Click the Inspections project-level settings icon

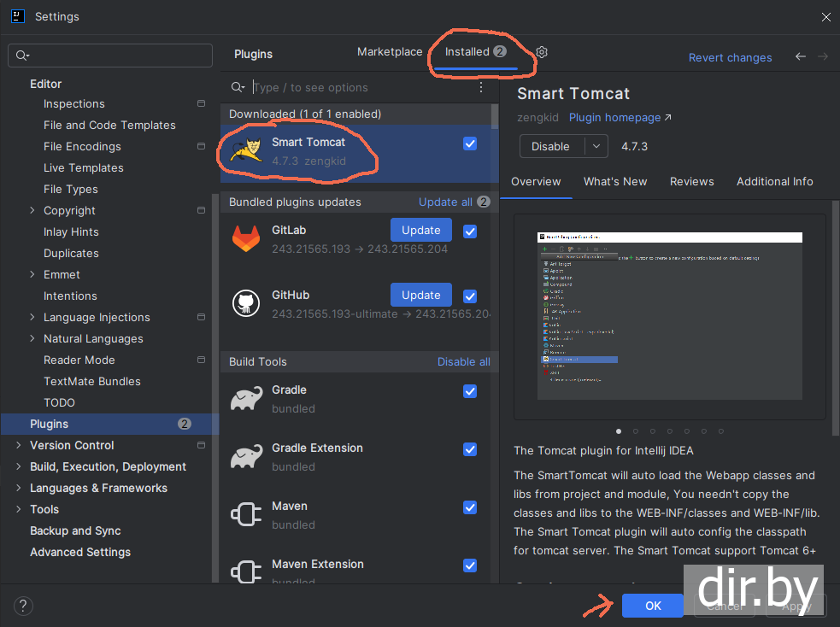click(x=202, y=103)
